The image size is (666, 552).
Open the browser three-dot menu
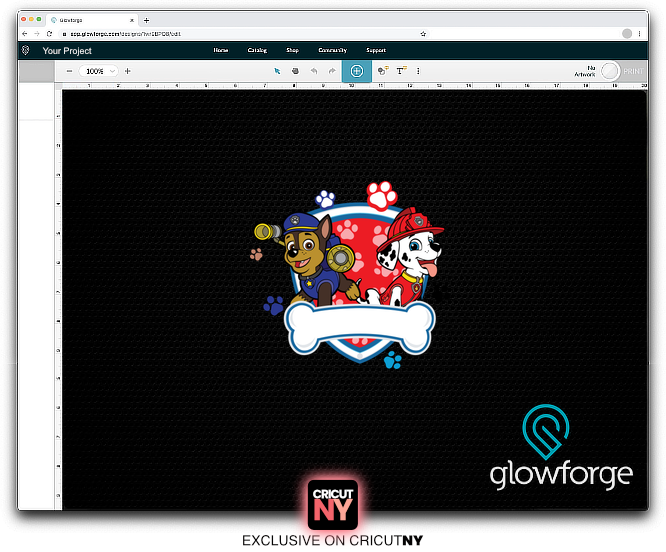(639, 34)
